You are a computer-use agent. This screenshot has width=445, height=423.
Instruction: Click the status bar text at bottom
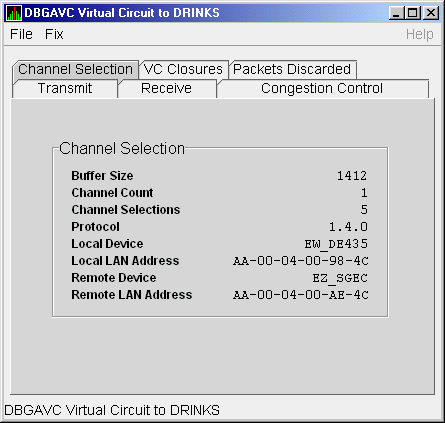click(112, 410)
